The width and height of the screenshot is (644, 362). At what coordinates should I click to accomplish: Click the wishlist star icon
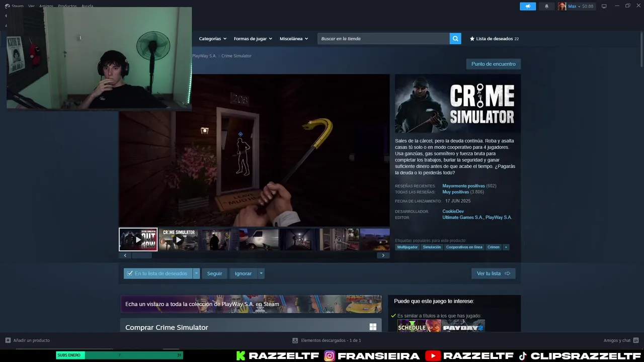click(472, 39)
